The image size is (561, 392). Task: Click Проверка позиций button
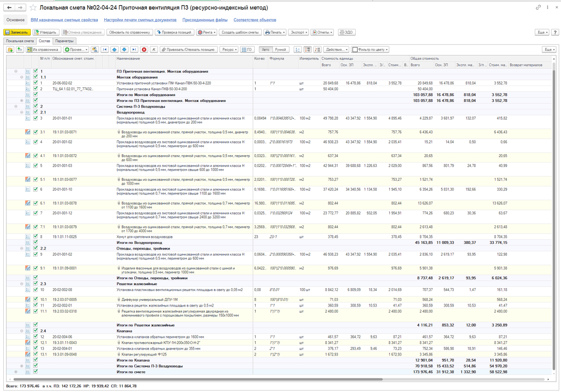point(174,32)
